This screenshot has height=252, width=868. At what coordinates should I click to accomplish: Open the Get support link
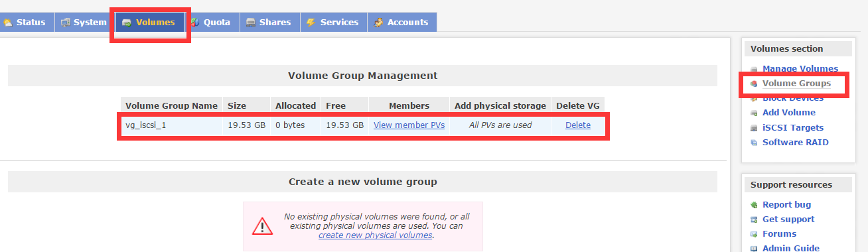pos(788,219)
